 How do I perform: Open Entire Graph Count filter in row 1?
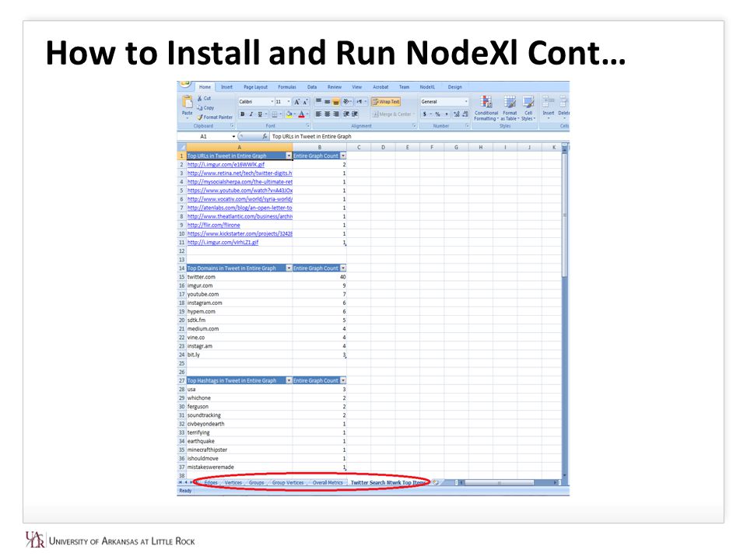(343, 156)
